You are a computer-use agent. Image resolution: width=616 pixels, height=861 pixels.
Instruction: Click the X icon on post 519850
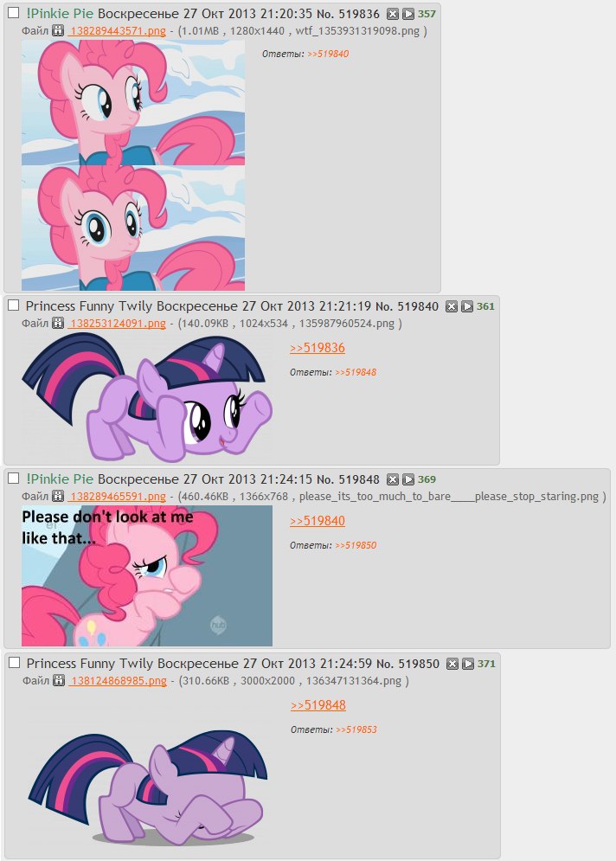[452, 664]
